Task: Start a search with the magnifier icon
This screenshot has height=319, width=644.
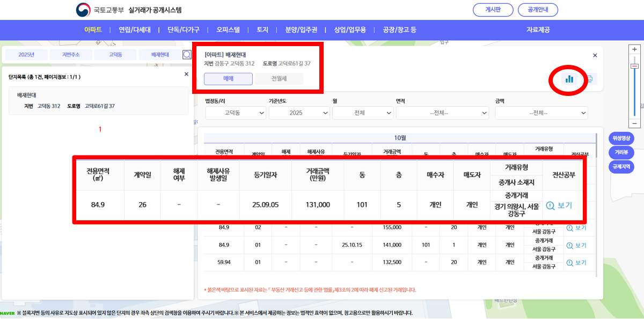Action: [187, 54]
